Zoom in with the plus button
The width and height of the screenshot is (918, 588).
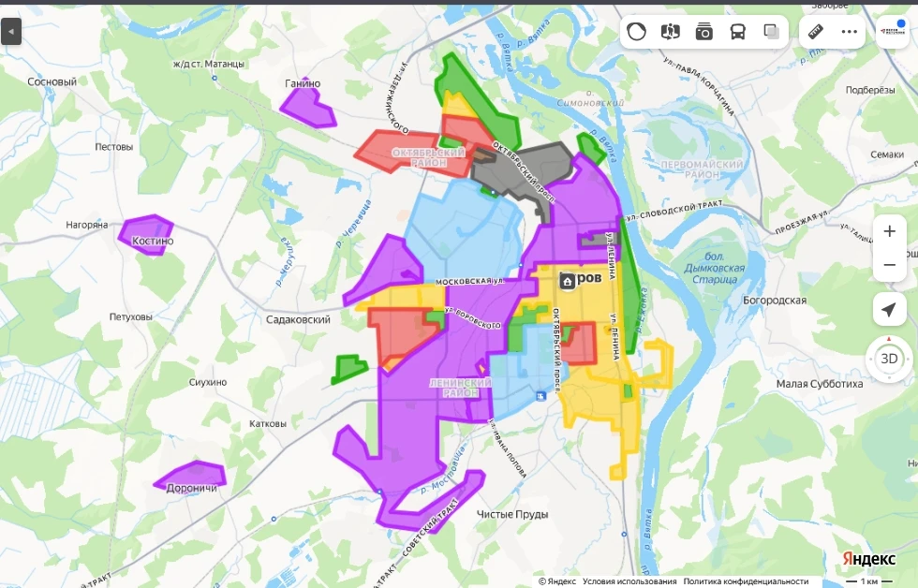[x=889, y=231]
